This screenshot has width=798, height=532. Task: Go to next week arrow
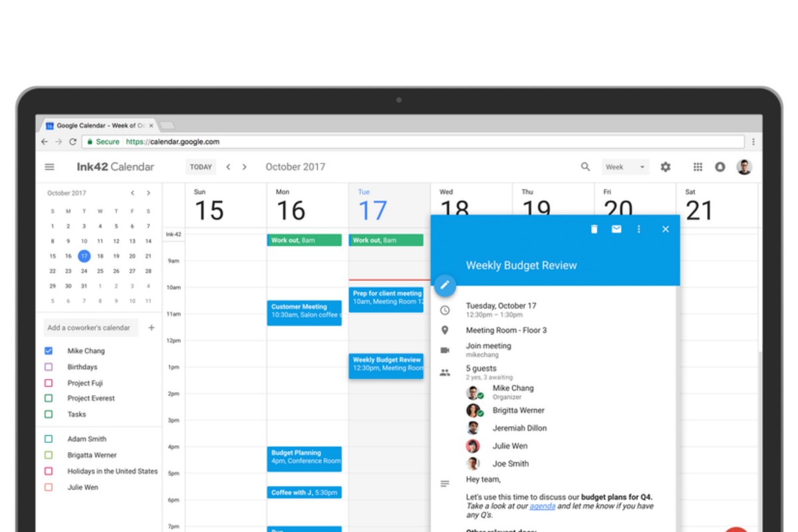[x=244, y=167]
